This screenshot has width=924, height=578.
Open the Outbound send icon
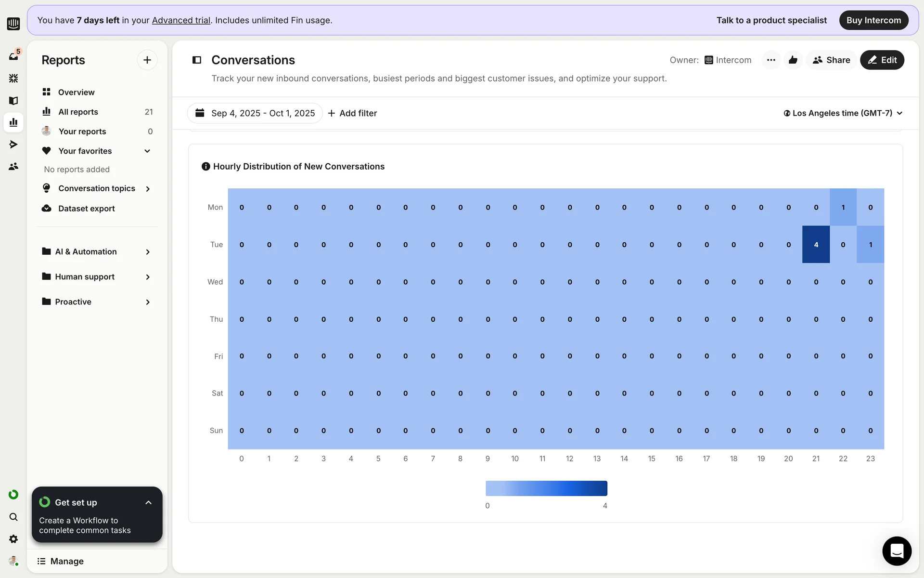click(x=13, y=144)
